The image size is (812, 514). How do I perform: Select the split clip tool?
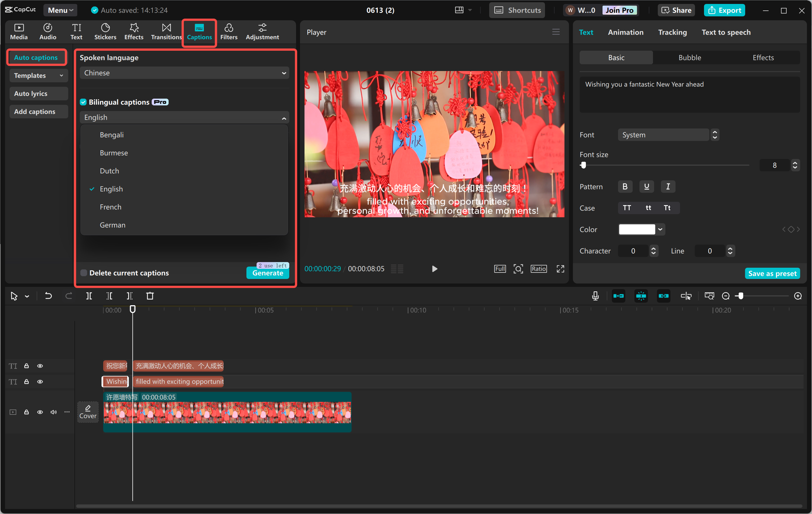tap(89, 296)
